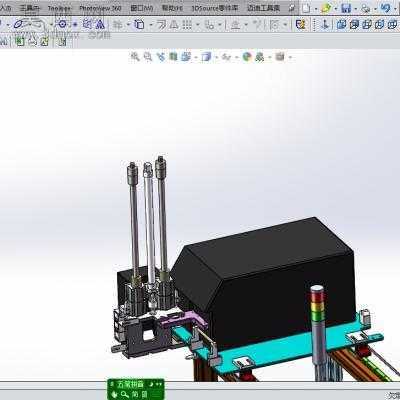The image size is (400, 400).
Task: Click the linear pattern grid icon
Action: [x=187, y=24]
